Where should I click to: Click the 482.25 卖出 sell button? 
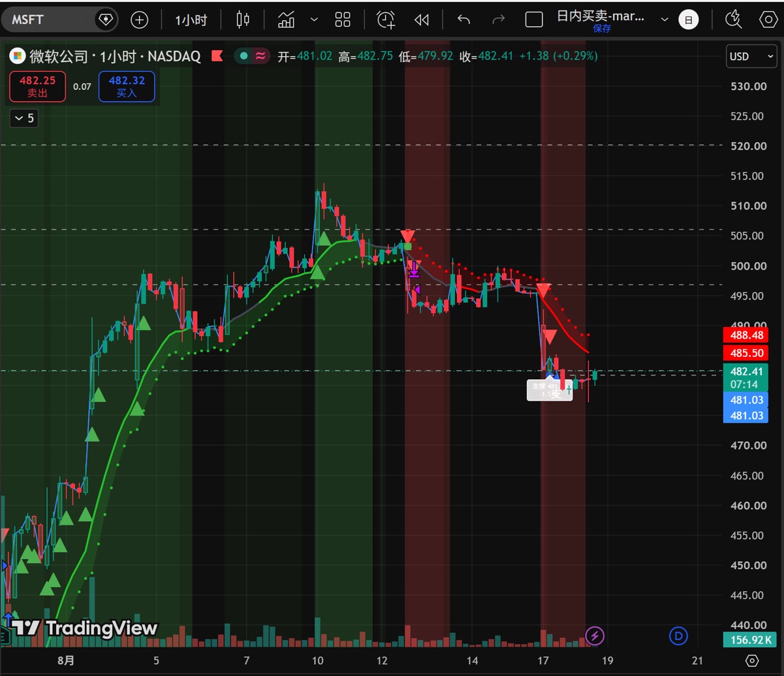point(37,86)
